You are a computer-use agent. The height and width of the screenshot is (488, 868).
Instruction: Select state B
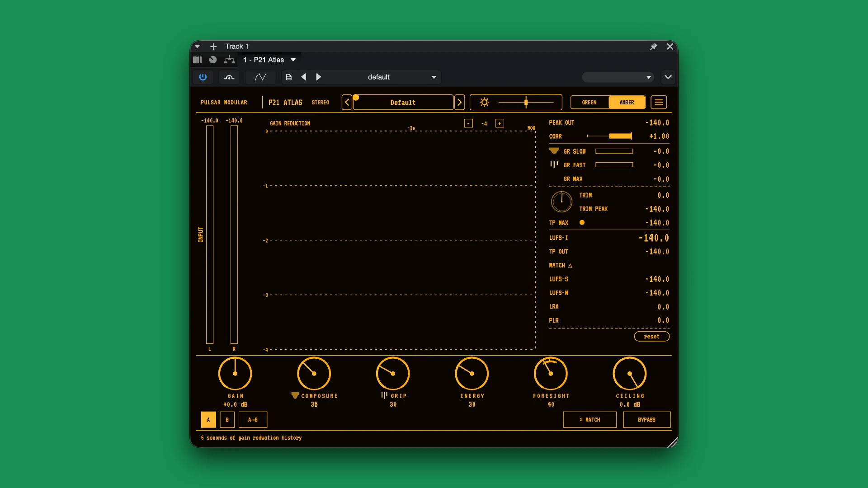227,420
